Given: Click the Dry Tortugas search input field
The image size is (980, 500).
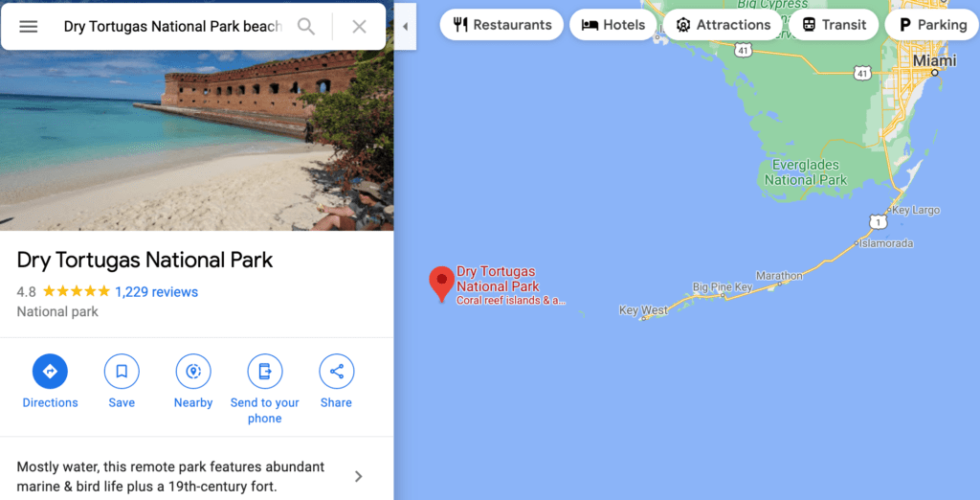Looking at the screenshot, I should point(173,26).
